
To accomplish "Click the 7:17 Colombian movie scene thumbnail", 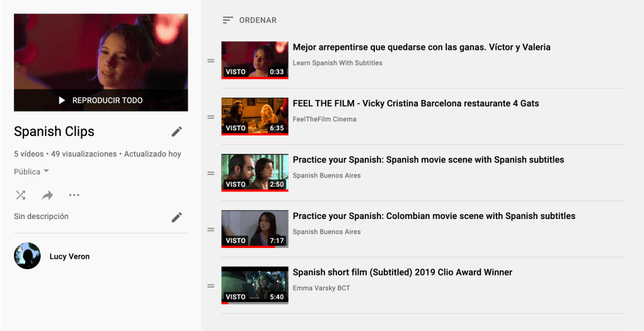I will click(255, 228).
